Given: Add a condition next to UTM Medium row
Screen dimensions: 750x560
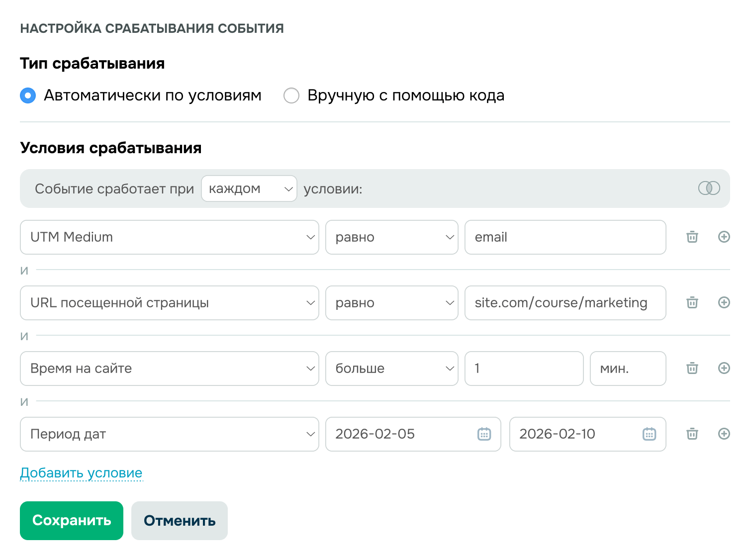Looking at the screenshot, I should pos(724,237).
